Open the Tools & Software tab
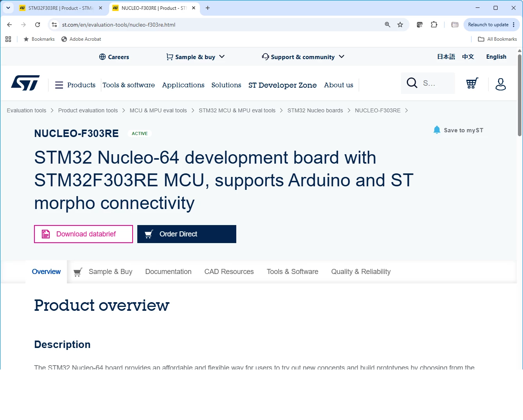The width and height of the screenshot is (523, 420). 292,272
